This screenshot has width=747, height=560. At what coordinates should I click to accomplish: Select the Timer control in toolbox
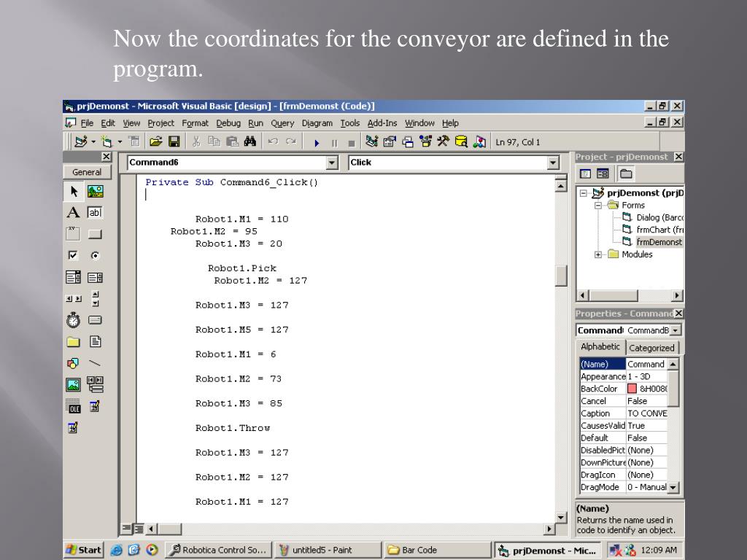coord(73,320)
